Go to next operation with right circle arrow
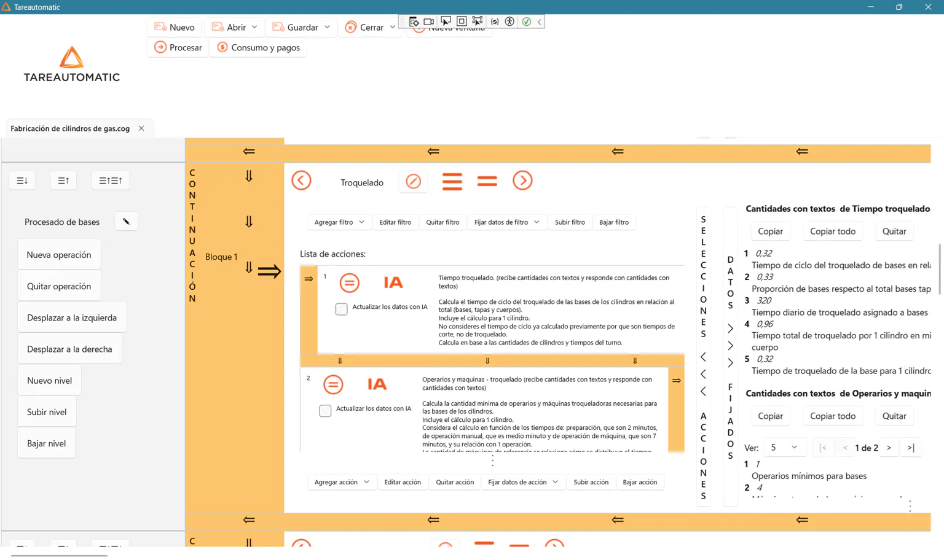 [522, 181]
